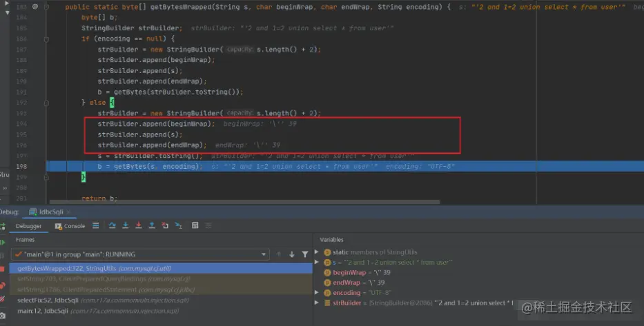Click the beginWrap parameter icon
This screenshot has height=326, width=644.
[327, 273]
